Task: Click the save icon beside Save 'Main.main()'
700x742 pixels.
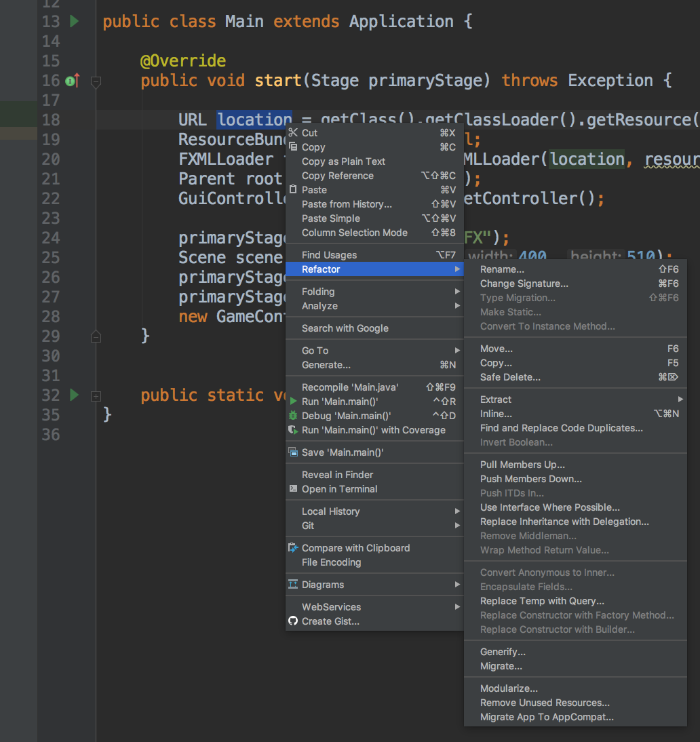Action: (294, 452)
